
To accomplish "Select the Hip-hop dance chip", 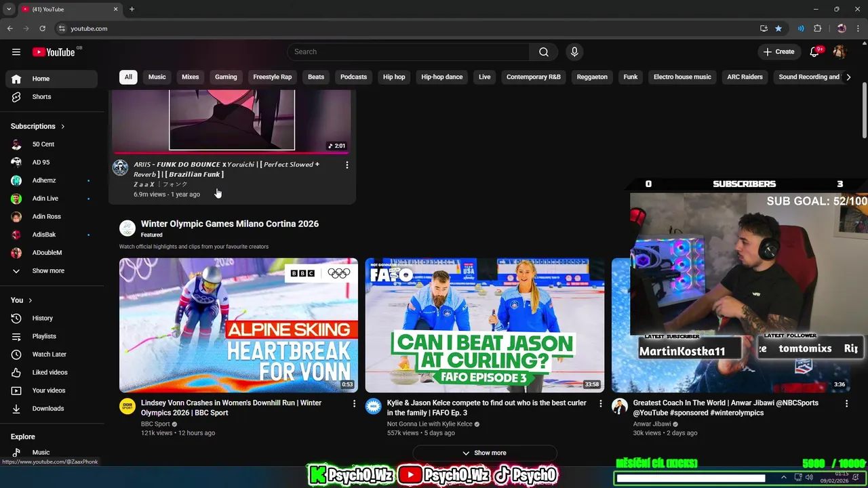I will (x=442, y=77).
